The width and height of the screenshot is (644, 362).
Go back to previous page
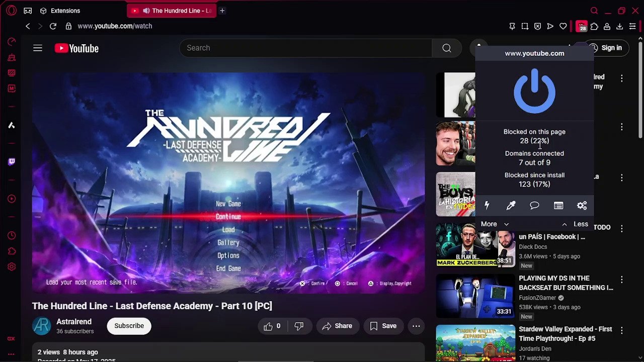tap(28, 26)
